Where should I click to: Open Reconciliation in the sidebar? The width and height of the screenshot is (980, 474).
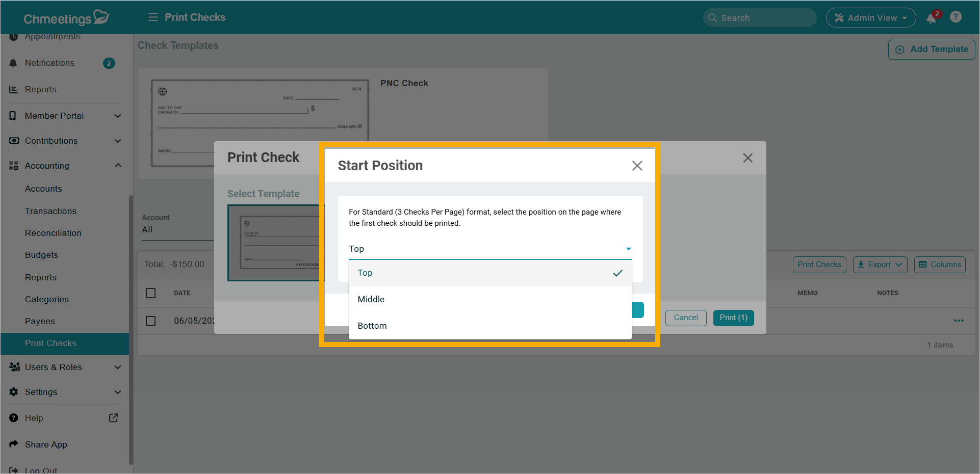(x=53, y=233)
